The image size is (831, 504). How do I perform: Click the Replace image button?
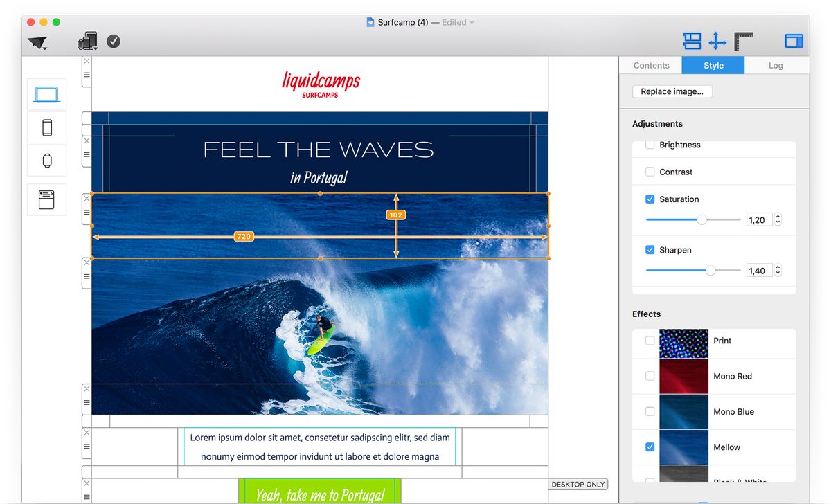coord(672,91)
